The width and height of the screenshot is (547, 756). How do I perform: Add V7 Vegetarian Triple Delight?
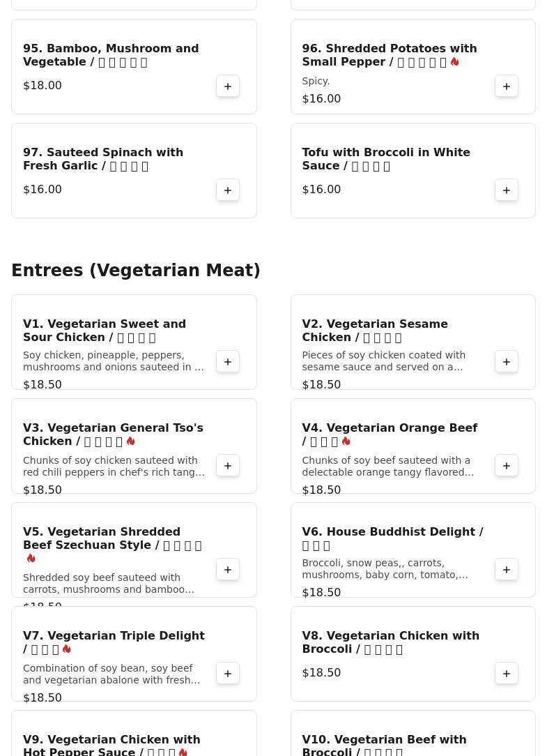[228, 673]
